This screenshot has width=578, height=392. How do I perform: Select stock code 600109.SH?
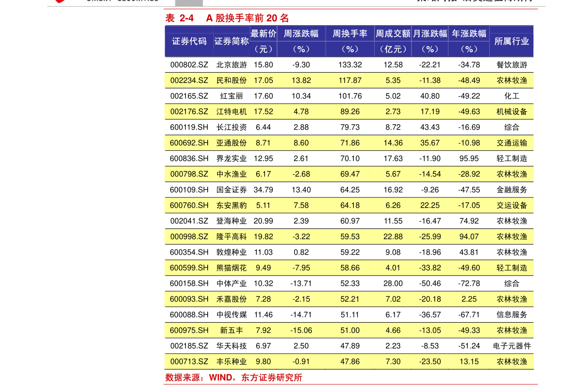pos(189,190)
